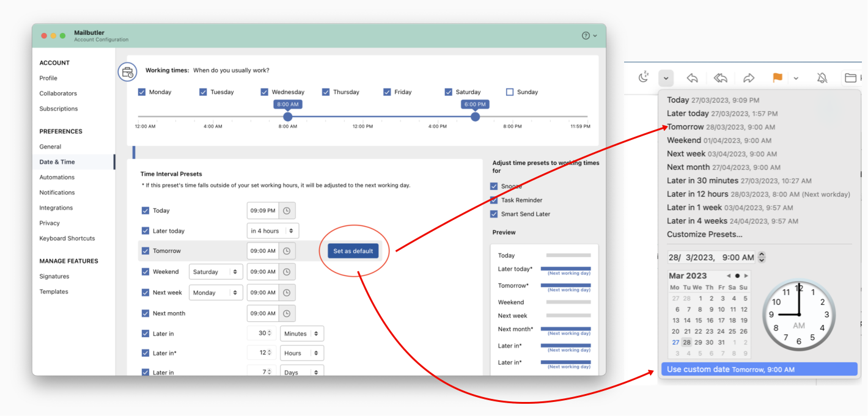This screenshot has width=868, height=416.
Task: Click the forward arrow icon
Action: [x=749, y=78]
